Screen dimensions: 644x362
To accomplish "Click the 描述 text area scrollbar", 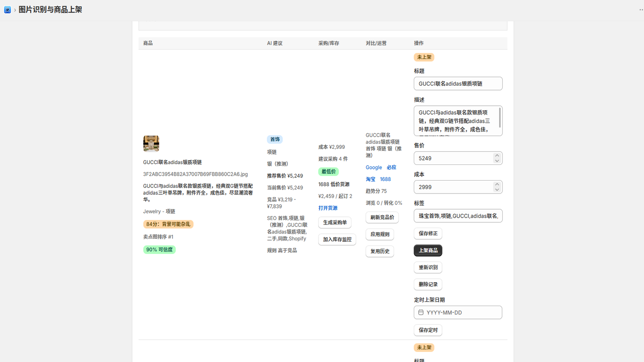I will coord(500,118).
